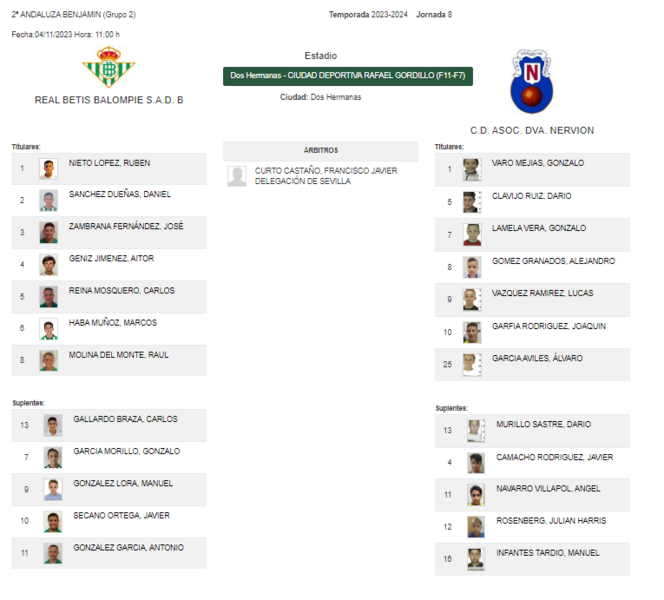This screenshot has height=600, width=664.
Task: Open substitute Rosenberg, Julian Harris
Action: (551, 521)
